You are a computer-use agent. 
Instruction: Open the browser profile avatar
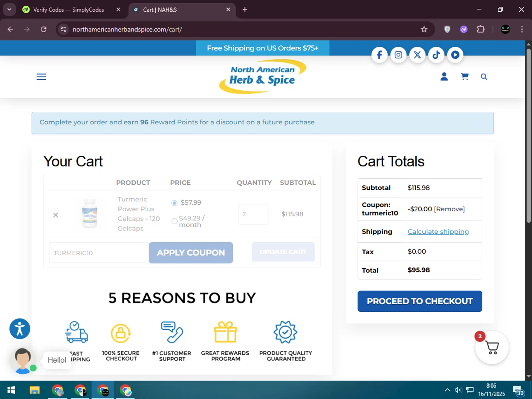(505, 29)
